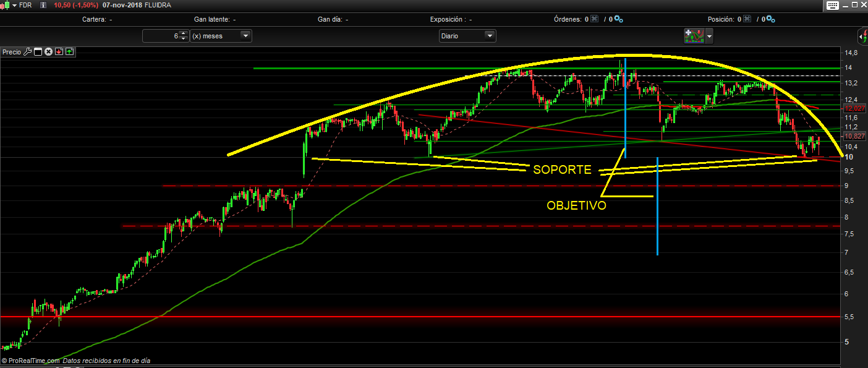Toggle the side trading panel arrow
The height and width of the screenshot is (368, 868).
pyautogui.click(x=862, y=36)
